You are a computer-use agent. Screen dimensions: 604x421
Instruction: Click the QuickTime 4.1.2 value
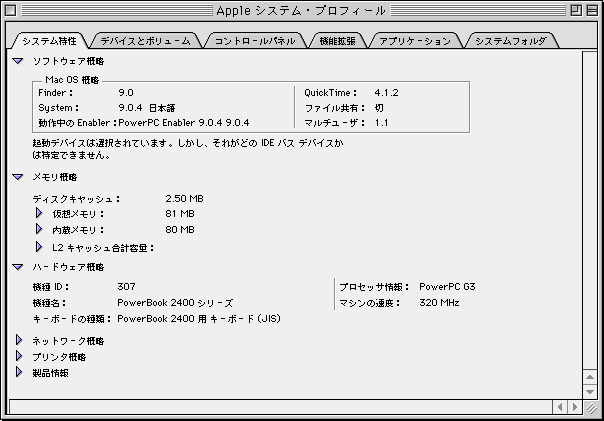(x=386, y=93)
